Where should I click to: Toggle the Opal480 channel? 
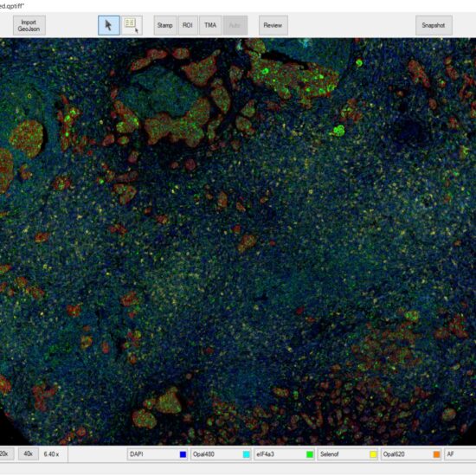pyautogui.click(x=221, y=454)
